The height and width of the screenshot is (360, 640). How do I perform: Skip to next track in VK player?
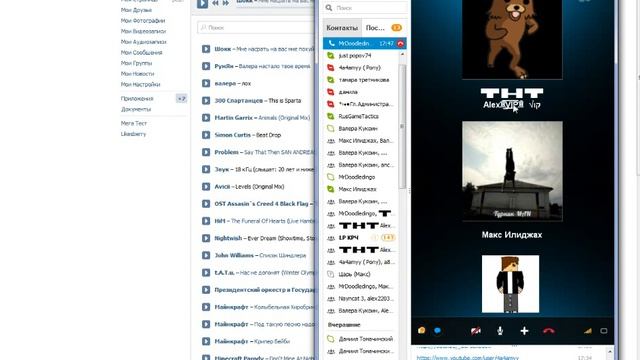pyautogui.click(x=225, y=3)
